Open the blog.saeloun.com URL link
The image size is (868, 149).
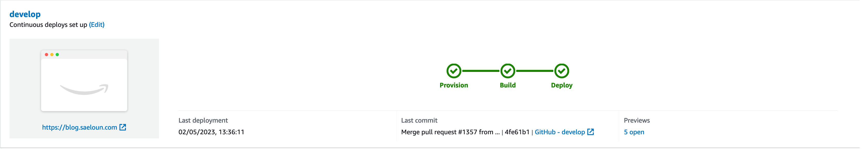pos(79,127)
